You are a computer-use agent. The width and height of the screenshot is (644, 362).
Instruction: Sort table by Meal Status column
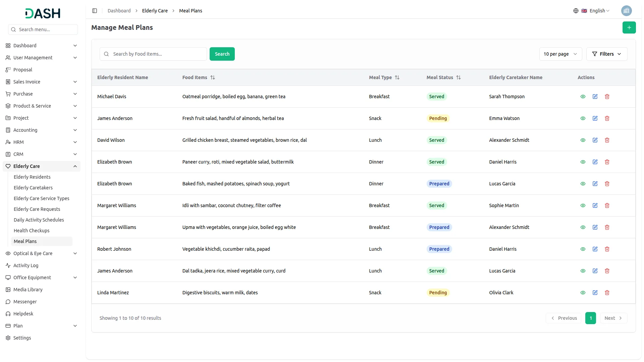(x=458, y=77)
